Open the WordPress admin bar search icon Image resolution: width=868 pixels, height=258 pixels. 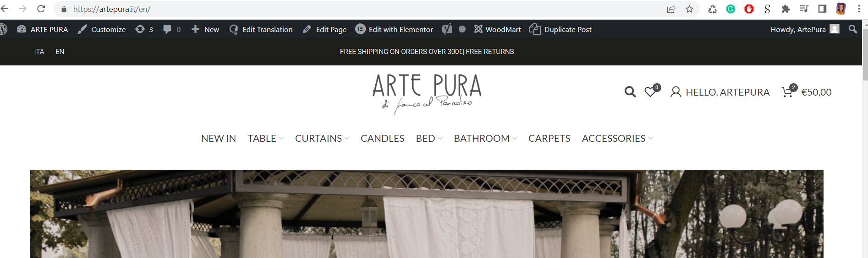[853, 29]
